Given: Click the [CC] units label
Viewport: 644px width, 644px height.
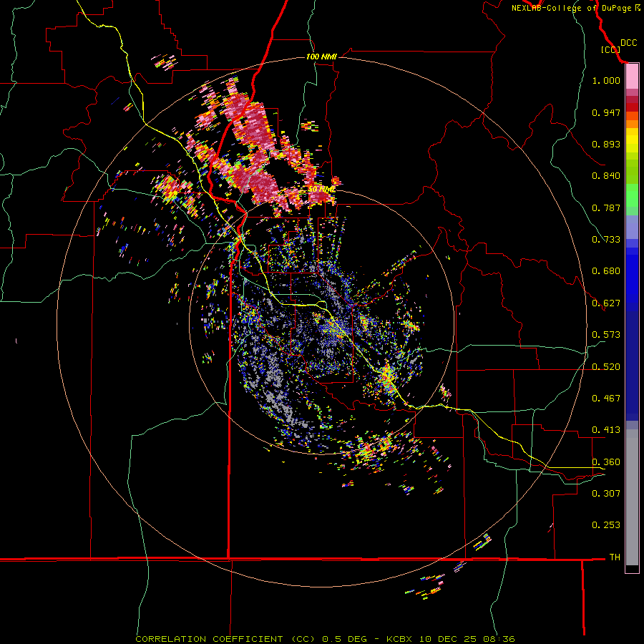Looking at the screenshot, I should [x=610, y=49].
